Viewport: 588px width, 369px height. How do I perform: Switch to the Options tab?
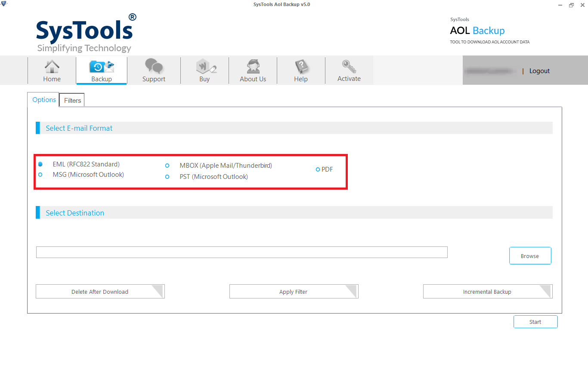pyautogui.click(x=44, y=100)
